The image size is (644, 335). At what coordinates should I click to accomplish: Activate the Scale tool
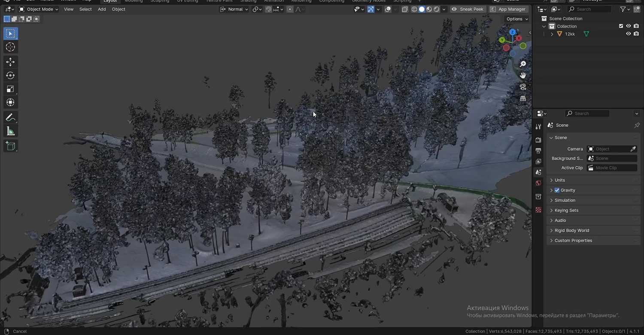click(10, 89)
